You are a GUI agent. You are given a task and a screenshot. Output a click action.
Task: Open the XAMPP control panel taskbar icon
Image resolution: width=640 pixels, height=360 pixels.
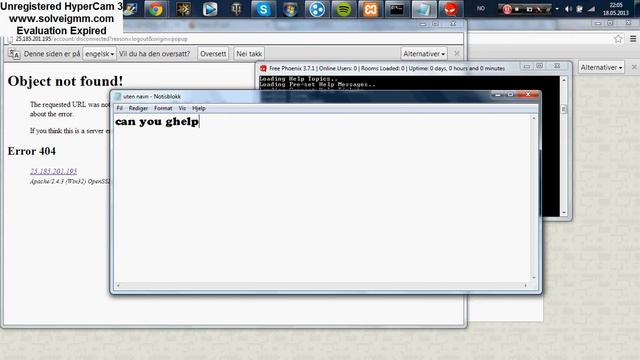370,9
